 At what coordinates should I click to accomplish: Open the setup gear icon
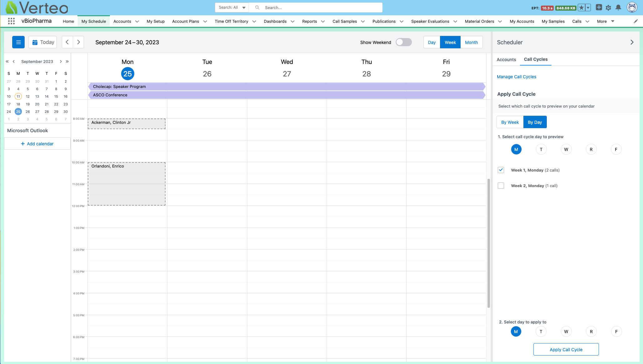(608, 8)
